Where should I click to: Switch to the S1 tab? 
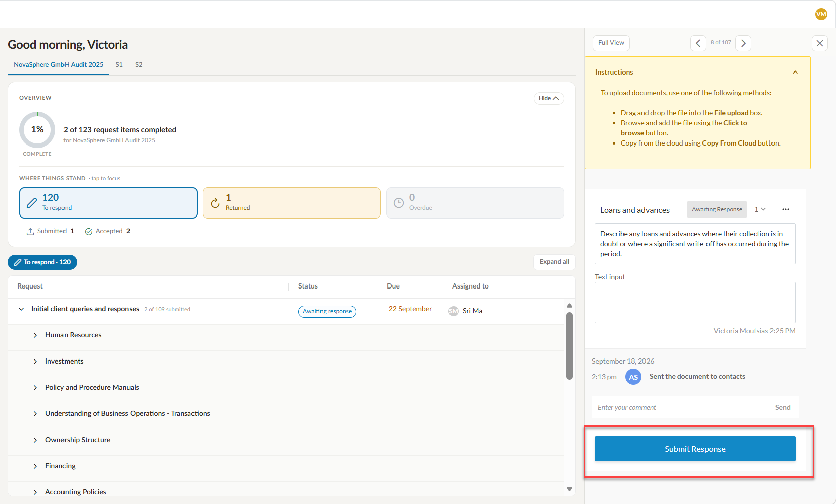tap(119, 65)
